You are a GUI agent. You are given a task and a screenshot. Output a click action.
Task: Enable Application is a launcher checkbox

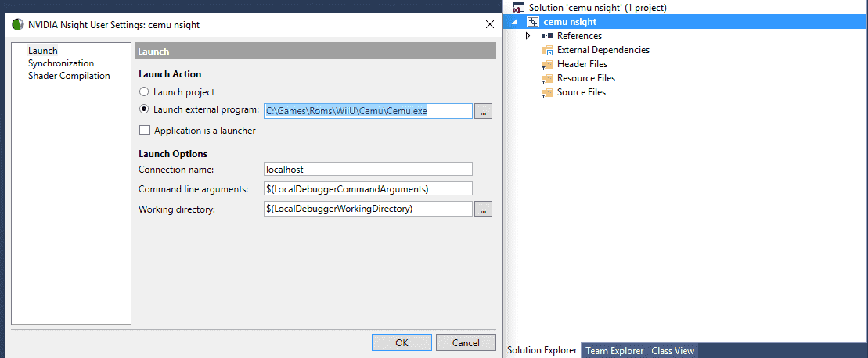pyautogui.click(x=145, y=131)
